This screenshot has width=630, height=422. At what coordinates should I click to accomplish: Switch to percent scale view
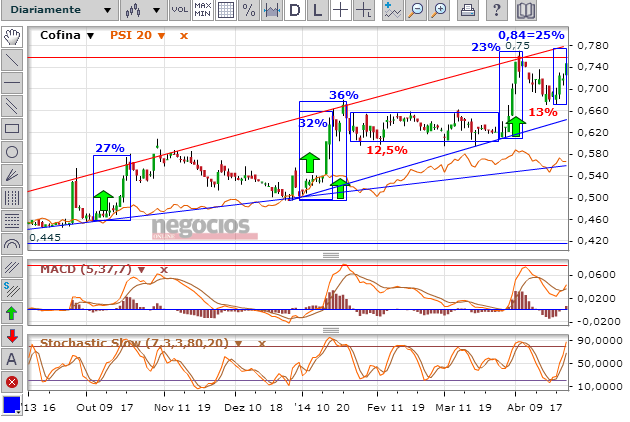pyautogui.click(x=249, y=10)
